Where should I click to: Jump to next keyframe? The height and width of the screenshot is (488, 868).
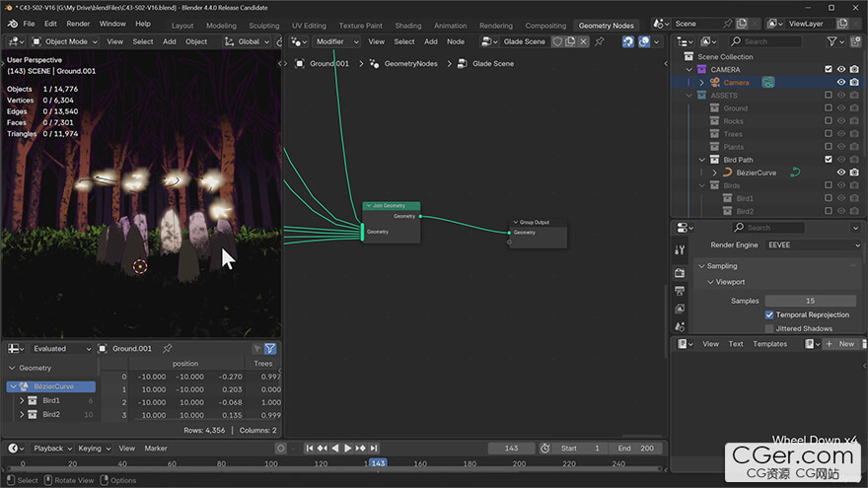pyautogui.click(x=361, y=449)
